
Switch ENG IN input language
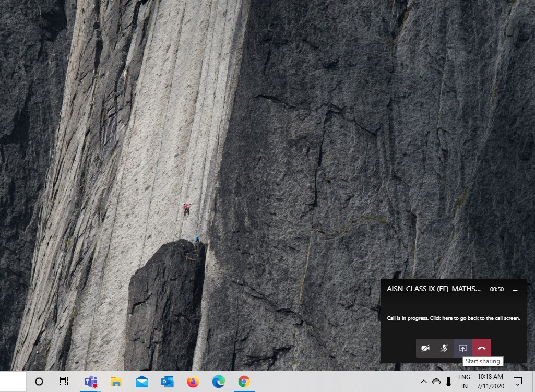tap(464, 382)
